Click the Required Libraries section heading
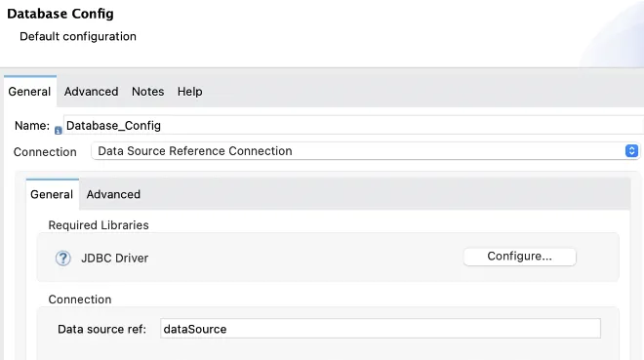The height and width of the screenshot is (360, 644). click(x=99, y=225)
